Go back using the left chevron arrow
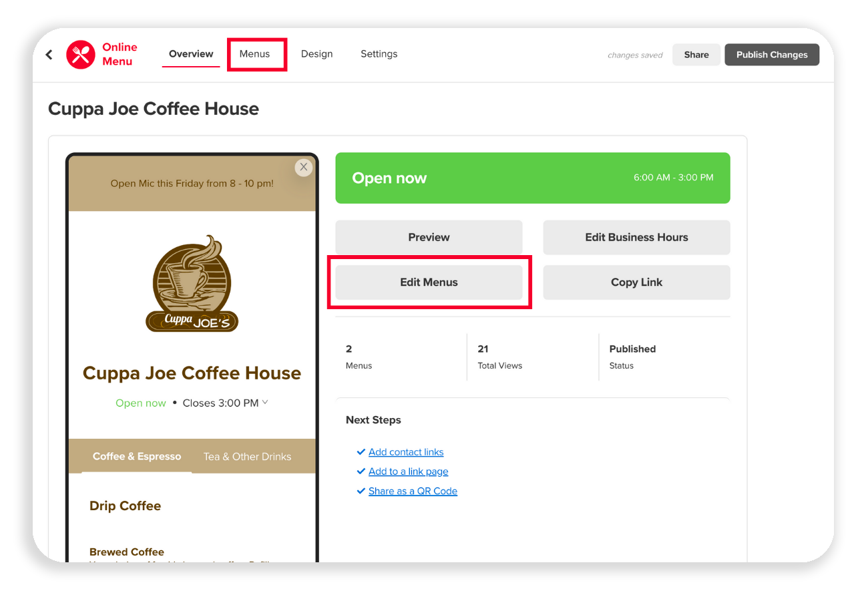Image resolution: width=868 pixels, height=601 pixels. [x=49, y=55]
